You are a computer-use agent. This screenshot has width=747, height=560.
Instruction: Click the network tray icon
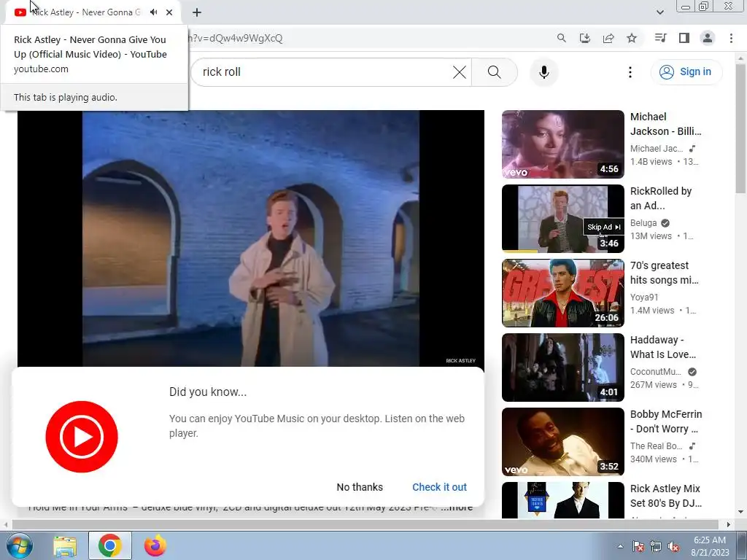tap(656, 546)
